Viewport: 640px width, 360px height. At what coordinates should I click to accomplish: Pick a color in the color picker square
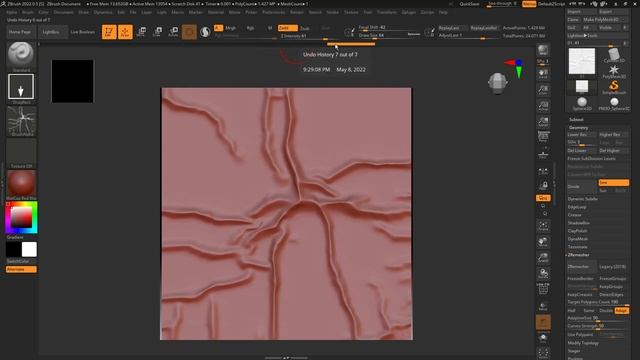pos(21,218)
